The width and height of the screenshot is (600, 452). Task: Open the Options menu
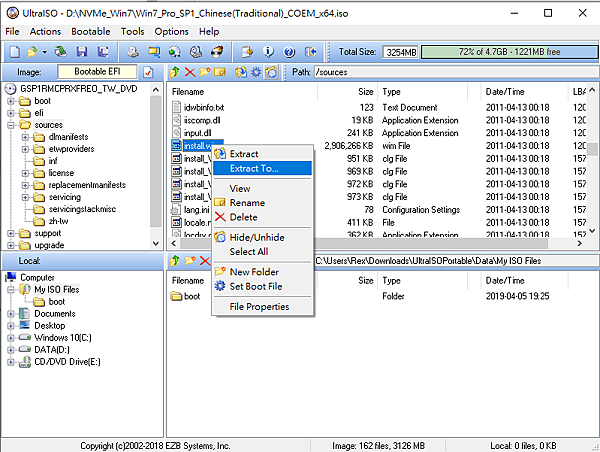coord(171,31)
